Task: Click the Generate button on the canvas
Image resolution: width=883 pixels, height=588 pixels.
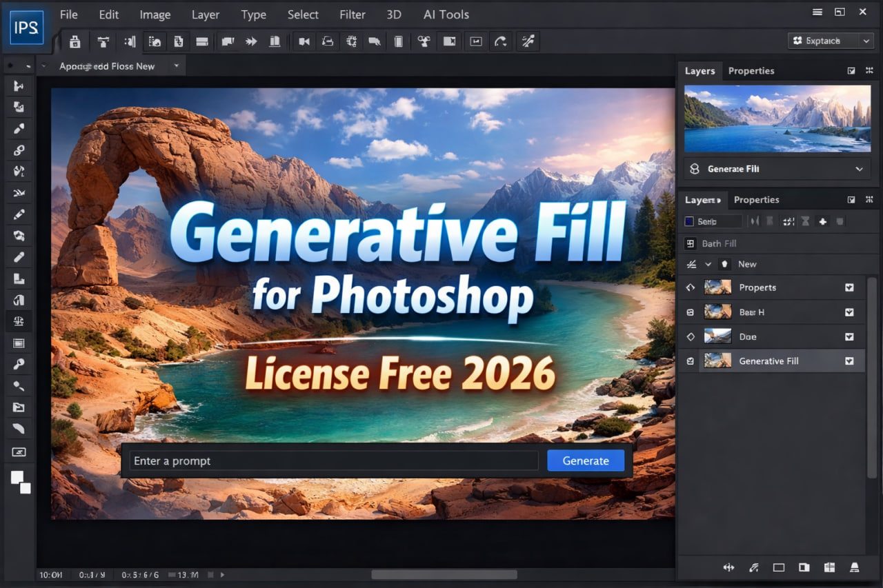Action: [585, 460]
